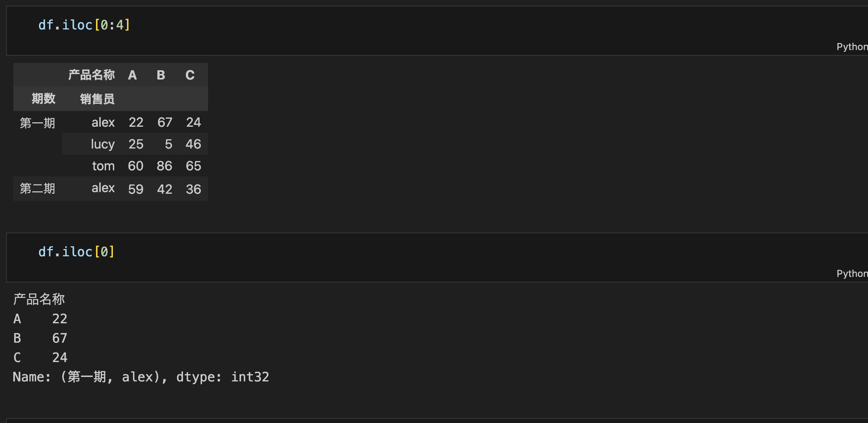Viewport: 868px width, 423px height.
Task: Click the 销售员 index header
Action: coord(97,99)
